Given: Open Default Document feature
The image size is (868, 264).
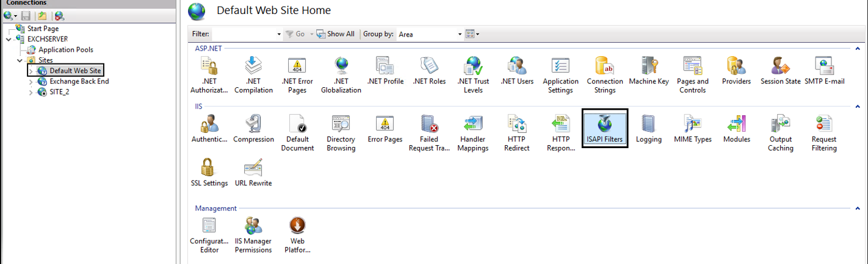Looking at the screenshot, I should click(297, 133).
